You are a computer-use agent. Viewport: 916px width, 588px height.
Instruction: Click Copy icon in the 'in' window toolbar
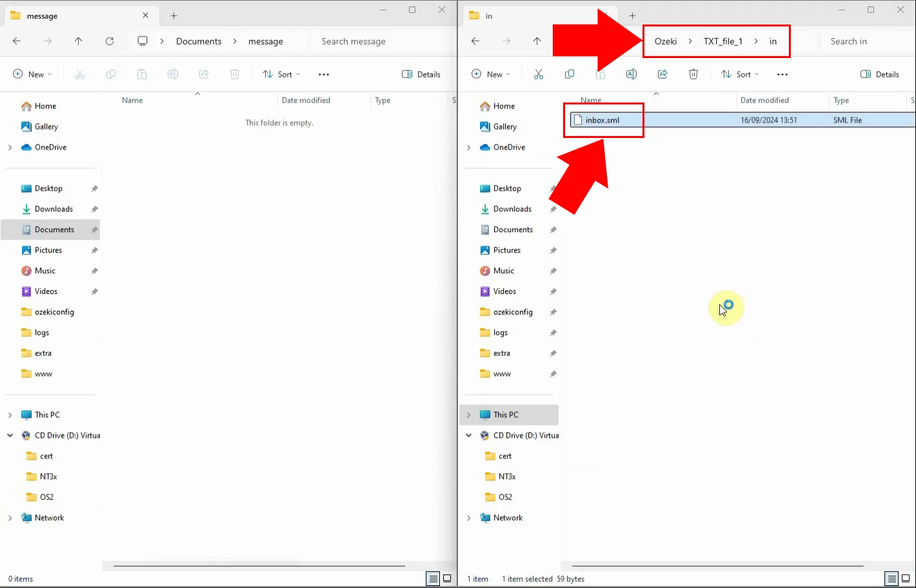(570, 74)
